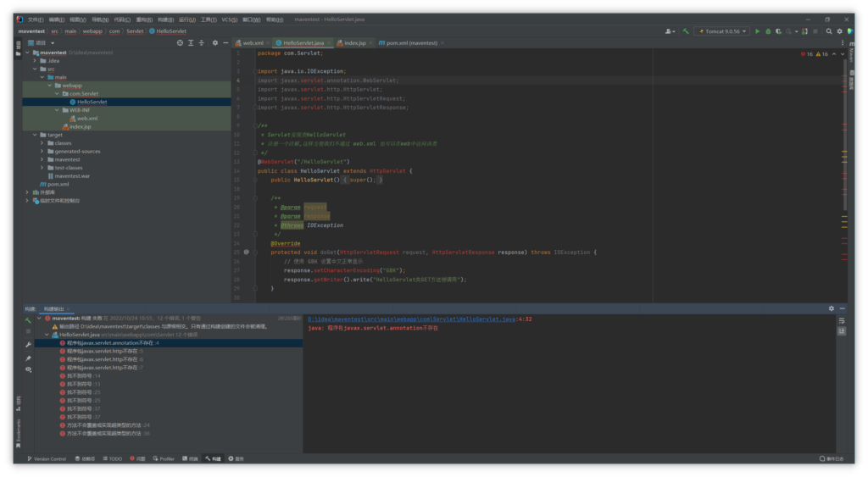Expand the .idea folder
The width and height of the screenshot is (868, 477).
coord(36,61)
